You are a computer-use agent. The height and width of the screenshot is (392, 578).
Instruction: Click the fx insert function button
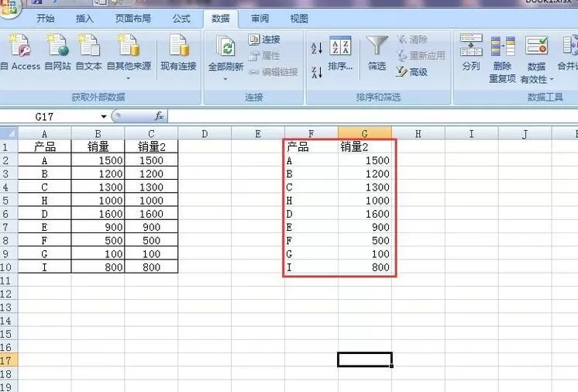[x=159, y=116]
